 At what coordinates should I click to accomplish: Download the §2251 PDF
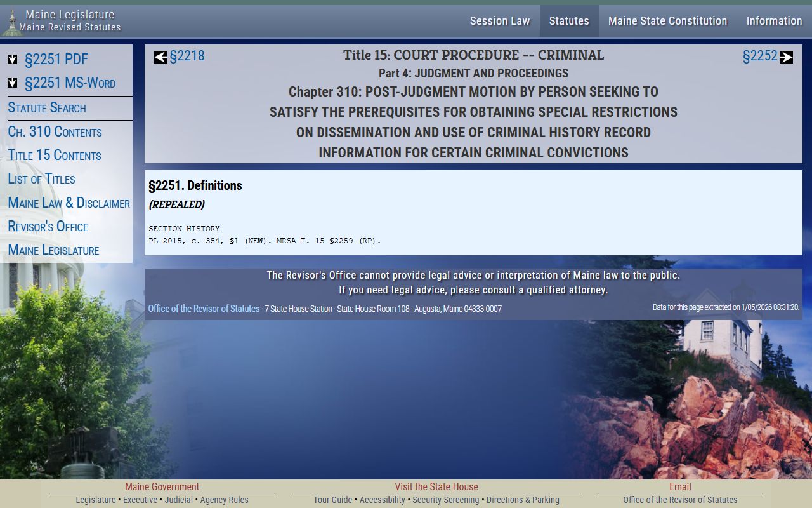[56, 59]
